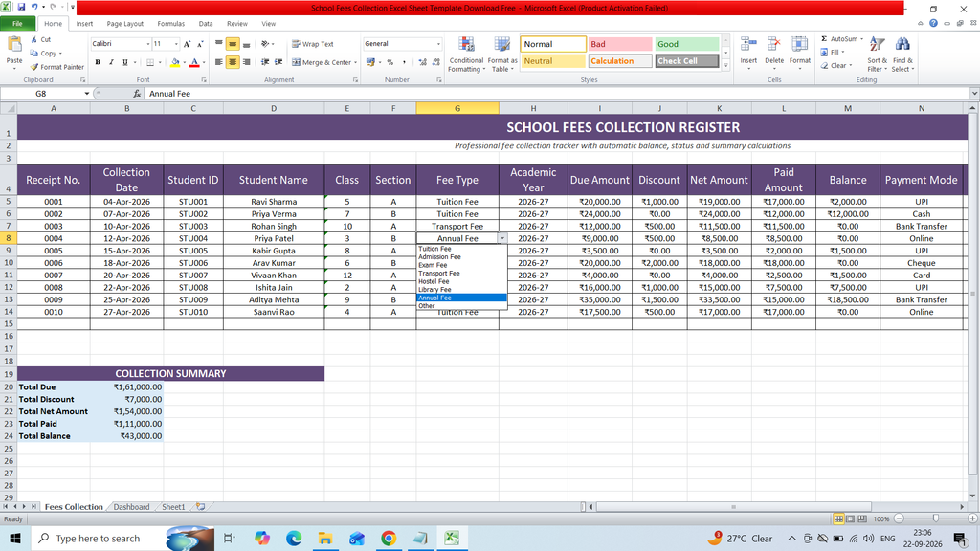The height and width of the screenshot is (551, 980).
Task: Open Format as Table
Action: (502, 55)
